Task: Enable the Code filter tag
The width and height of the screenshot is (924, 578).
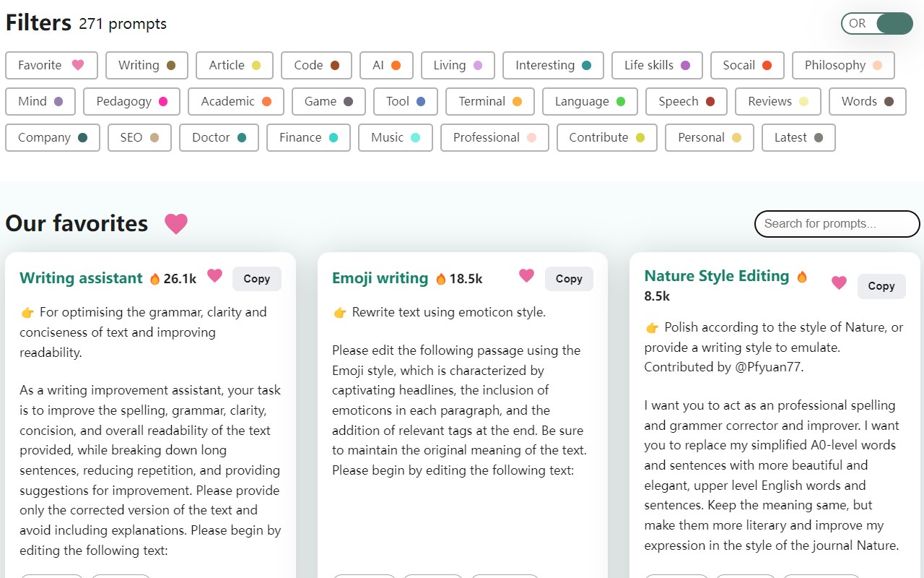Action: pyautogui.click(x=316, y=65)
